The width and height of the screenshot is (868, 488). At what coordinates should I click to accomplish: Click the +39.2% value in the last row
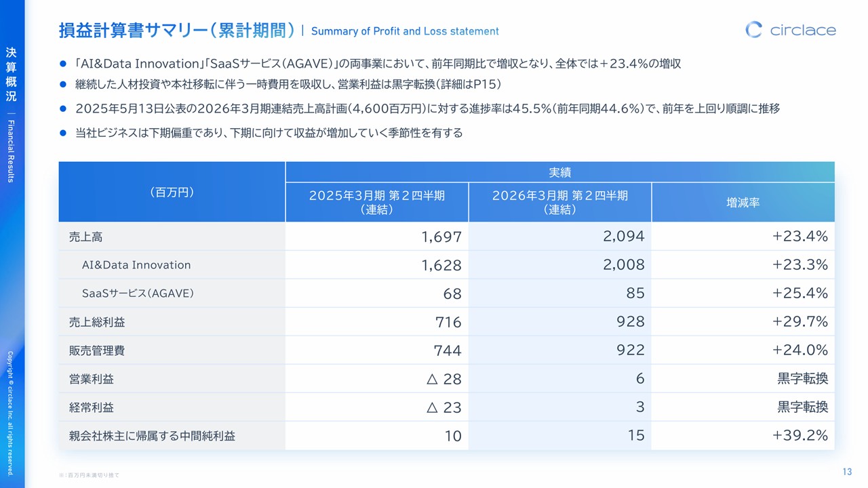click(800, 436)
